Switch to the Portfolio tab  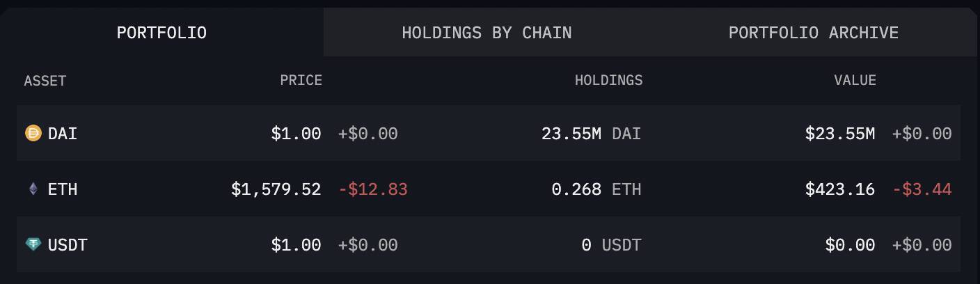click(x=161, y=33)
